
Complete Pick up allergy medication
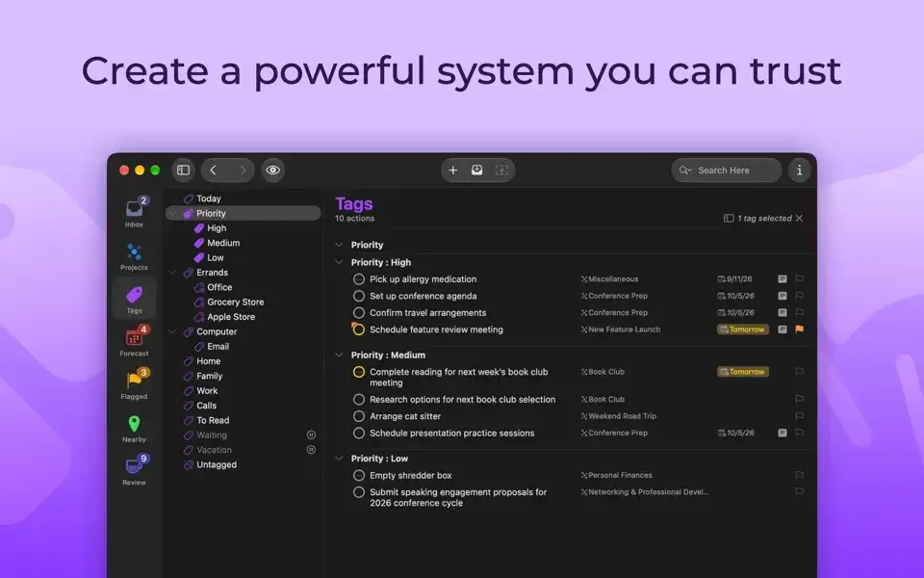point(359,279)
